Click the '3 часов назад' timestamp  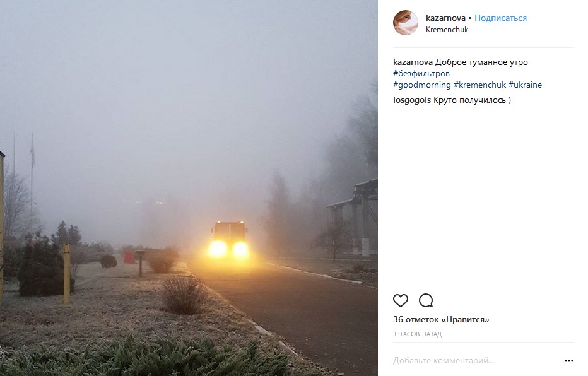click(417, 334)
